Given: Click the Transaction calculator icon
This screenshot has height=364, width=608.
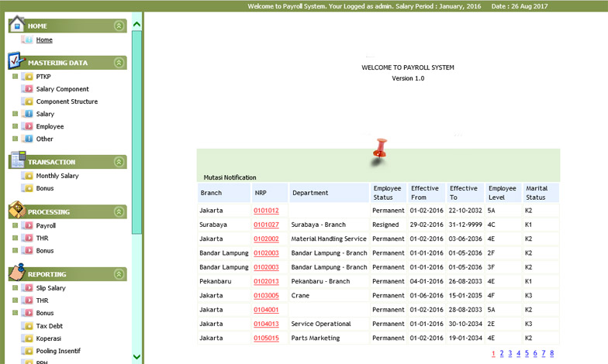Looking at the screenshot, I should (16, 160).
